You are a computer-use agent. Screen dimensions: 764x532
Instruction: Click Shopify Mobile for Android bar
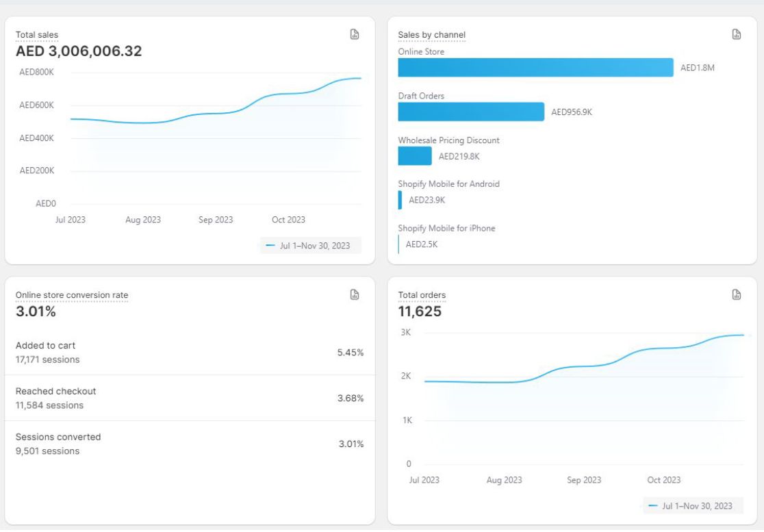click(400, 200)
